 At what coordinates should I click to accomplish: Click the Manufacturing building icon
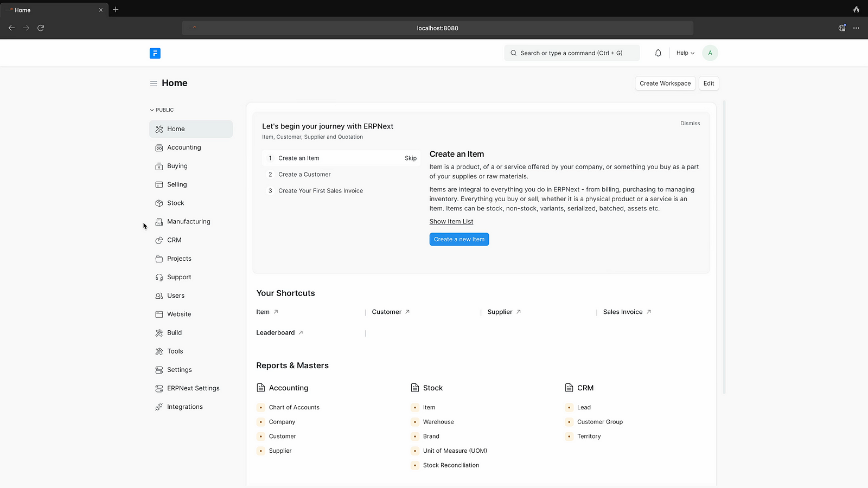click(159, 222)
